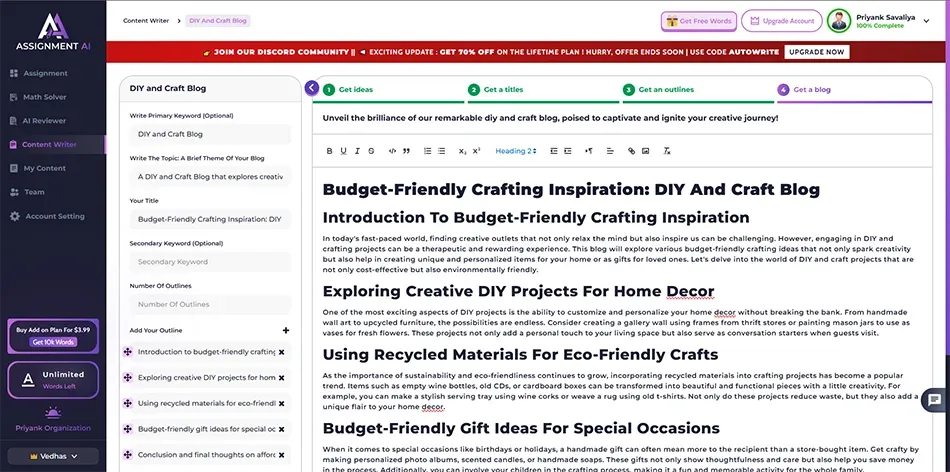
Task: Open Math Solver from the sidebar
Action: pyautogui.click(x=45, y=97)
